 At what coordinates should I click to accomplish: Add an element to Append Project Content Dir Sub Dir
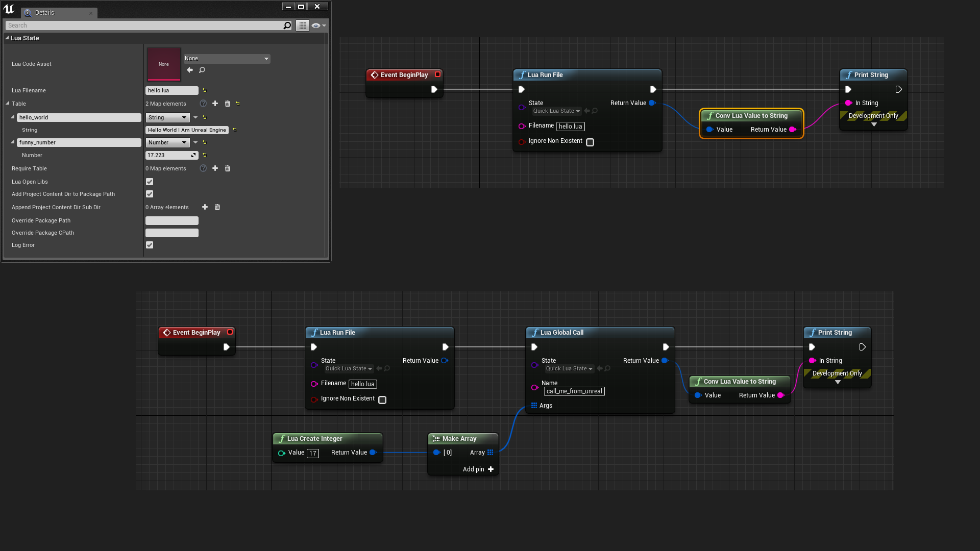205,207
